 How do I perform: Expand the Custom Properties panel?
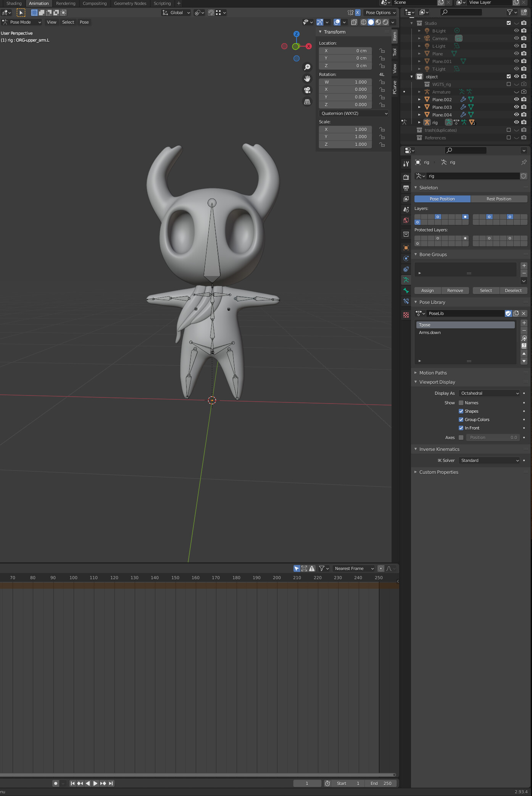[438, 472]
